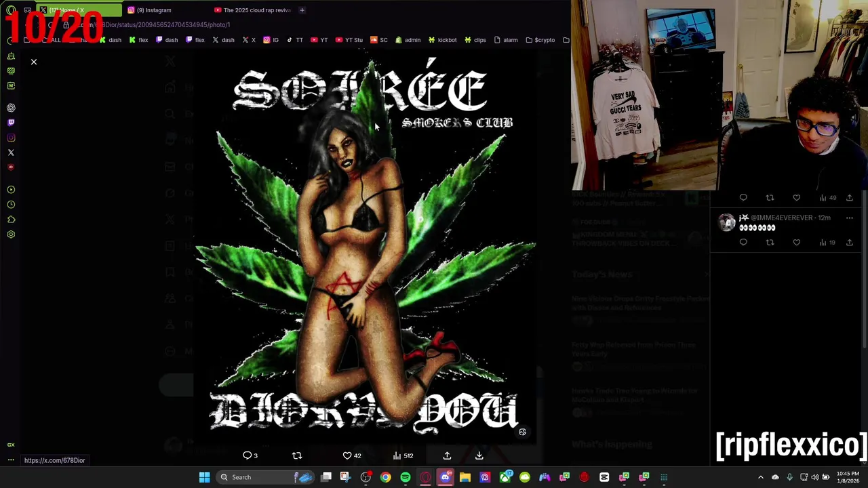Open the TT TikTok bookmark
The height and width of the screenshot is (488, 868).
(x=294, y=40)
